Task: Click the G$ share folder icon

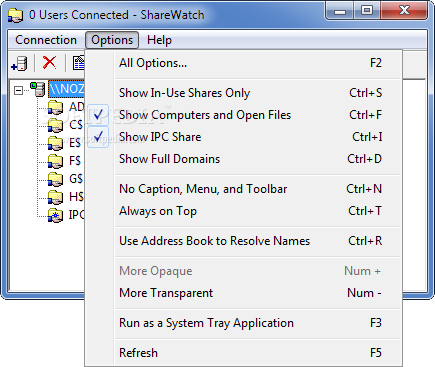Action: coord(55,179)
